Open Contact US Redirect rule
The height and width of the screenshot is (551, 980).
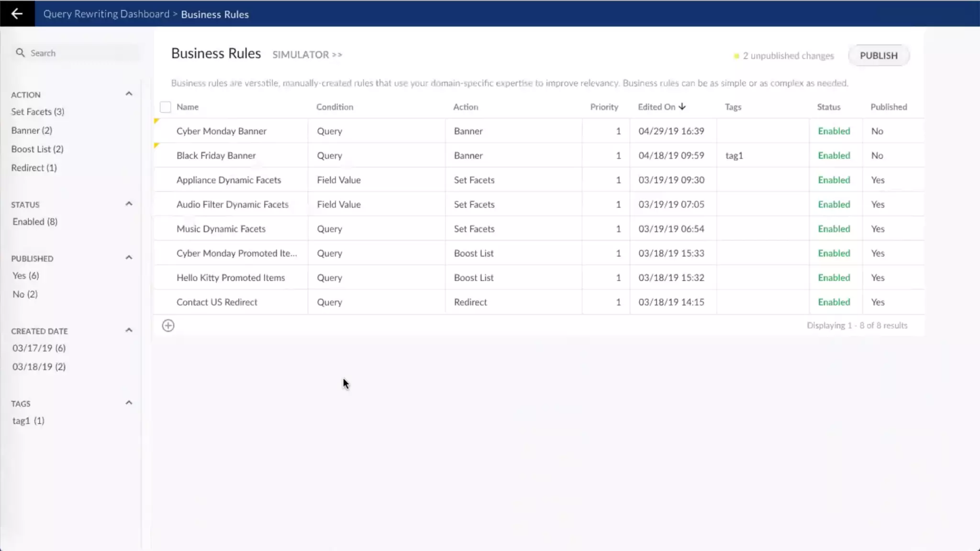[x=217, y=302]
